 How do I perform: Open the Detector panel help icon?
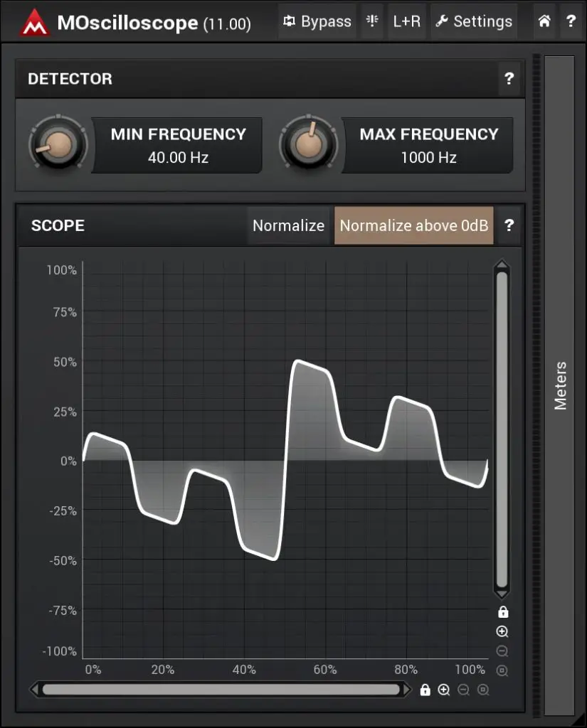[509, 78]
